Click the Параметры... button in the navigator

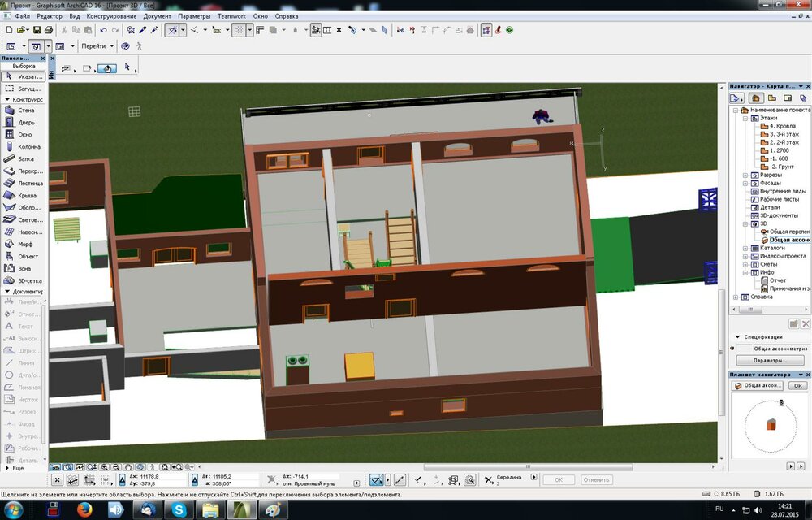click(769, 360)
